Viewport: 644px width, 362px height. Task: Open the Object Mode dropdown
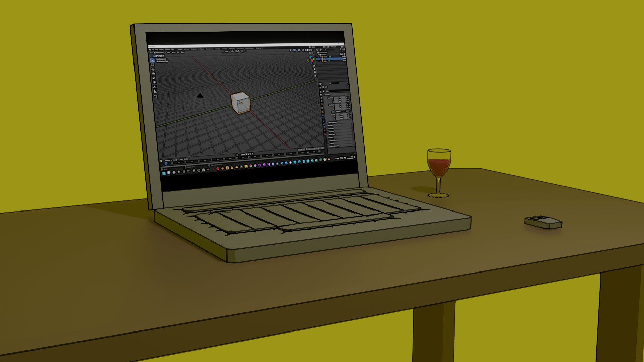pos(159,52)
